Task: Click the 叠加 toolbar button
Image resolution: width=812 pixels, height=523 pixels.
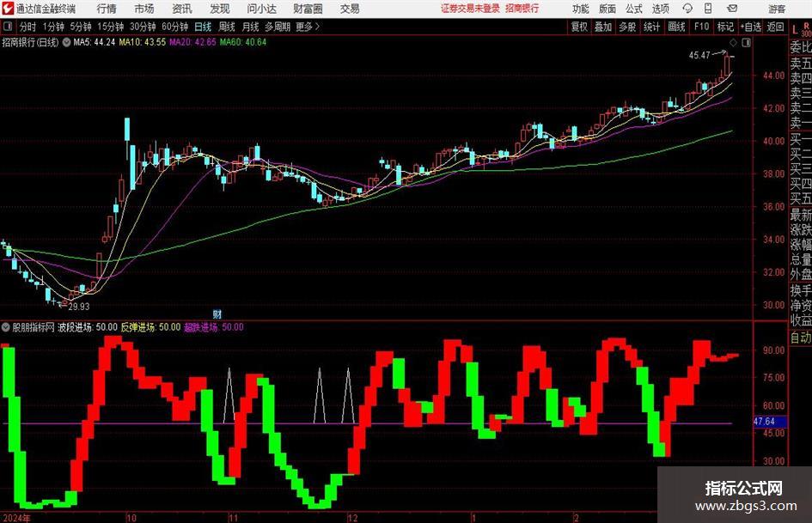Action: click(603, 27)
